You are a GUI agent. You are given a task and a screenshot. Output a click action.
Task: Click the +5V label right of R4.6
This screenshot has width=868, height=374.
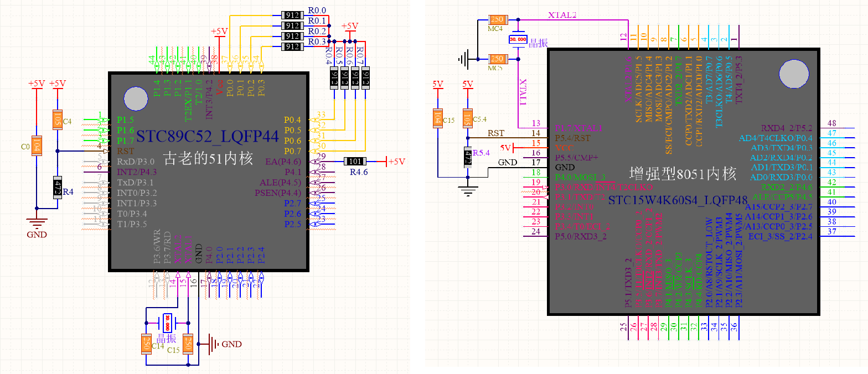point(396,162)
